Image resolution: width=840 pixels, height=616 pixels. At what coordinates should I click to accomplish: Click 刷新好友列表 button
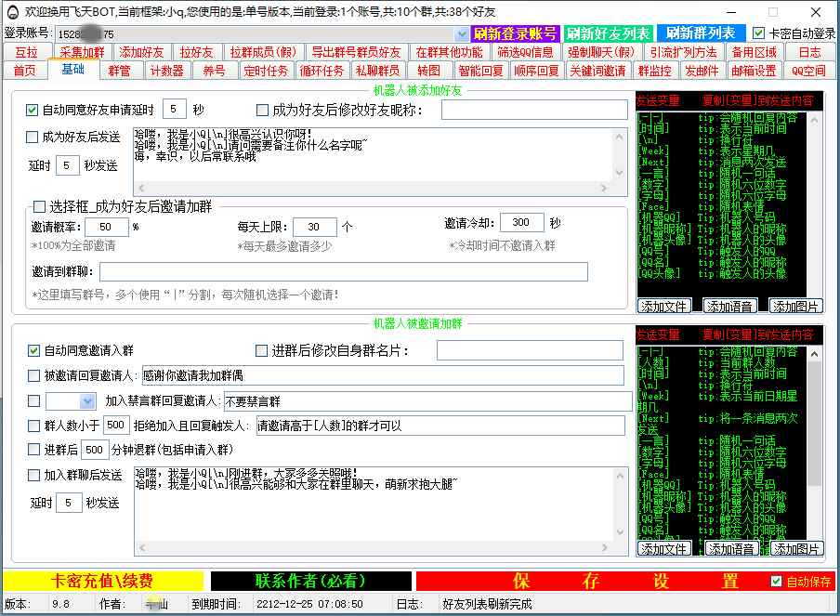pyautogui.click(x=608, y=33)
